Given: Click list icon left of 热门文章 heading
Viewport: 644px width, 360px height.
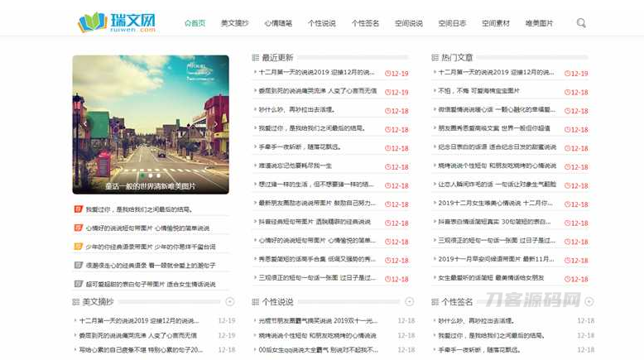Looking at the screenshot, I should (435, 58).
